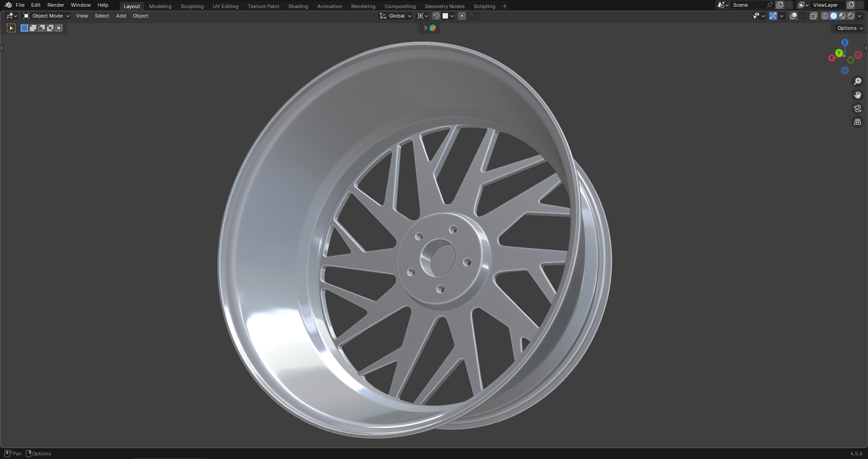Switch to the Rendering workspace tab
Image resolution: width=868 pixels, height=459 pixels.
(363, 6)
